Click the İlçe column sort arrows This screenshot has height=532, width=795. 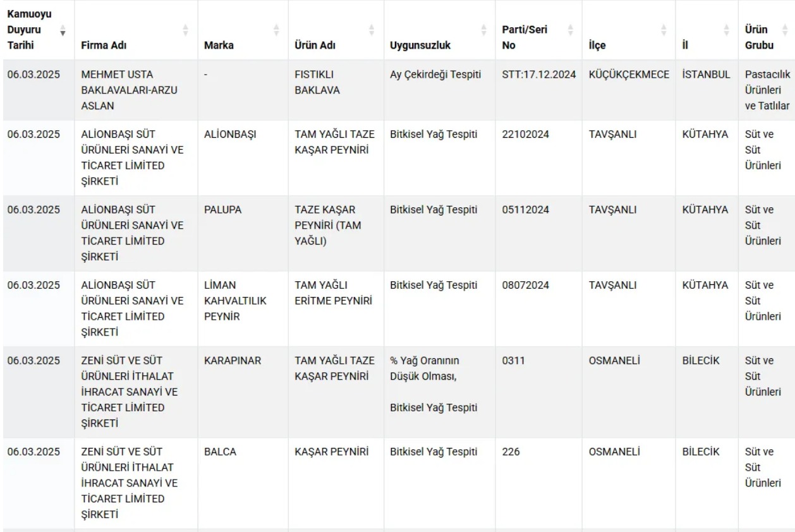[664, 30]
